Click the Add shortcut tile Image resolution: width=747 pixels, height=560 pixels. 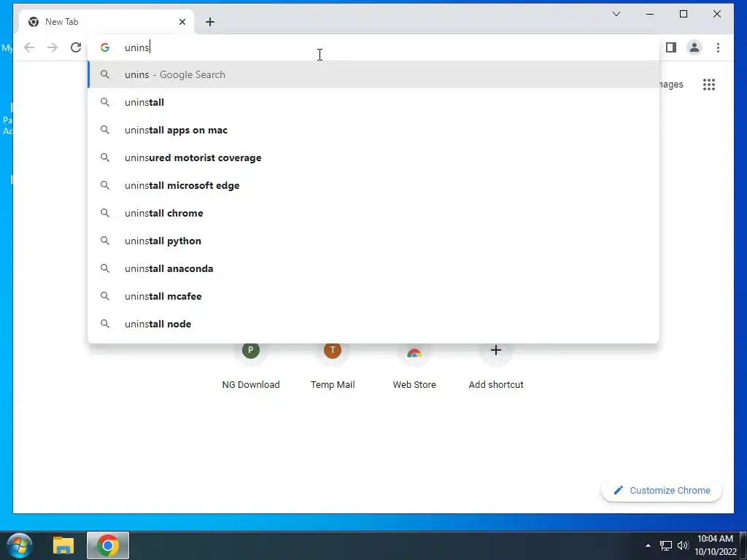(496, 367)
